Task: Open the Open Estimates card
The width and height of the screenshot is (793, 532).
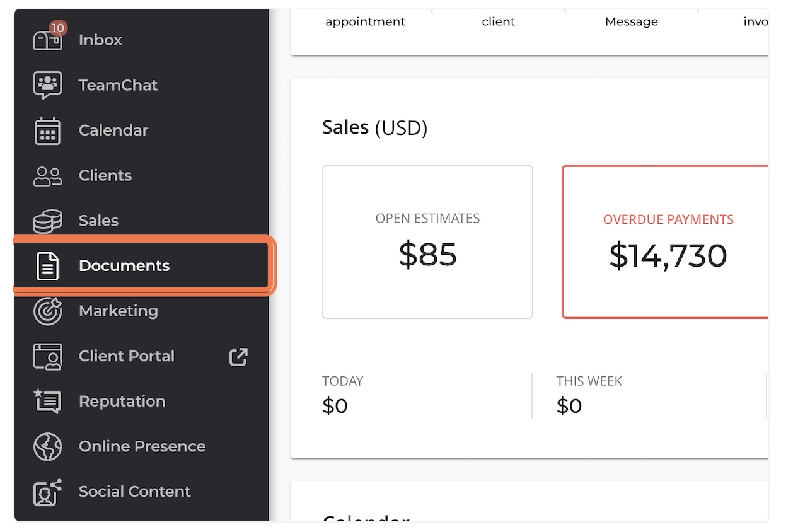Action: tap(427, 241)
